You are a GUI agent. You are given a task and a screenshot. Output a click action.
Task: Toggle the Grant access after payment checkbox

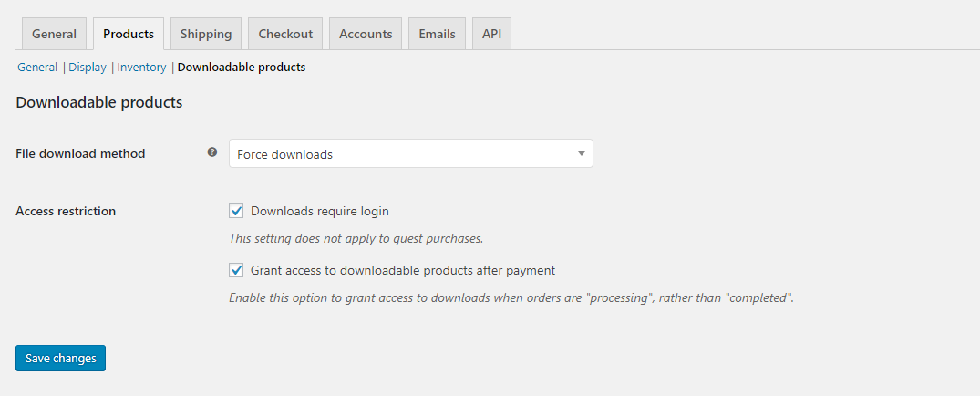coord(237,271)
